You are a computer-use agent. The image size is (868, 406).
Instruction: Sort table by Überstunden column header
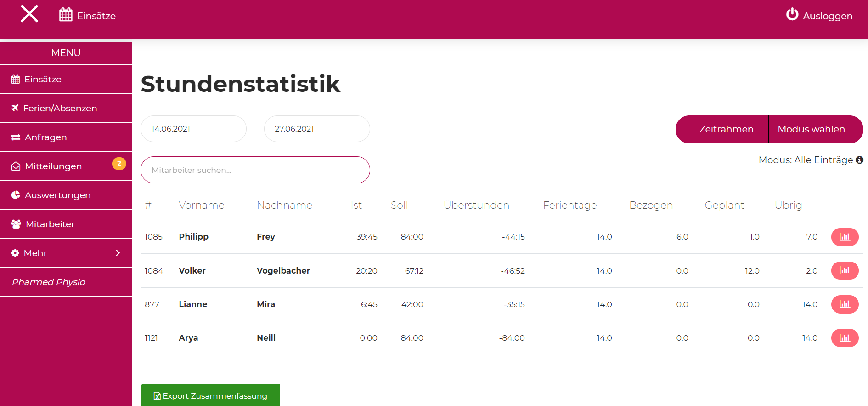(476, 205)
